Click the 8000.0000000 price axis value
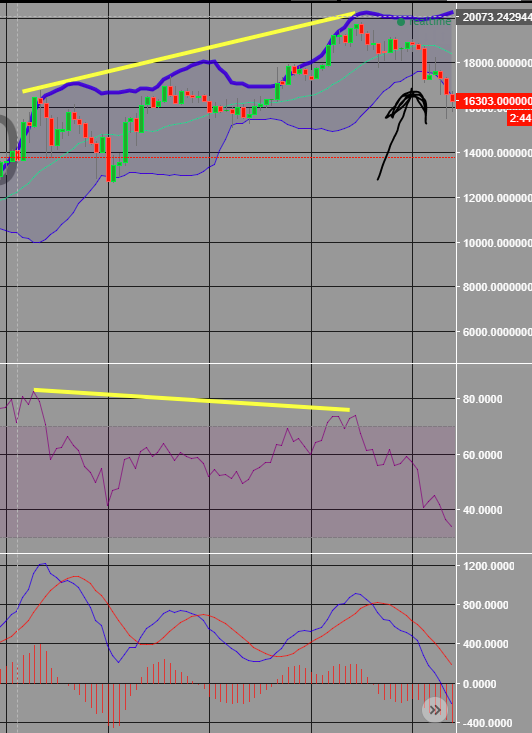This screenshot has height=733, width=532. click(497, 287)
